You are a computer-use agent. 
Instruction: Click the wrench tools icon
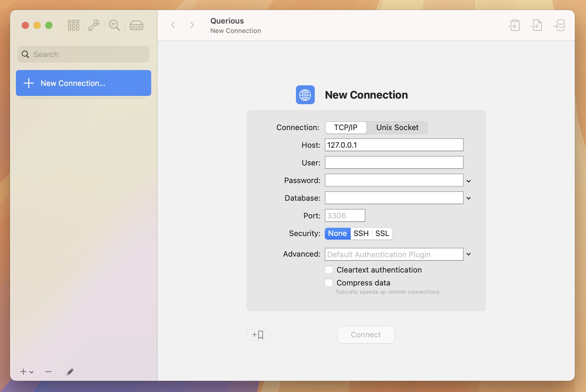(x=94, y=25)
